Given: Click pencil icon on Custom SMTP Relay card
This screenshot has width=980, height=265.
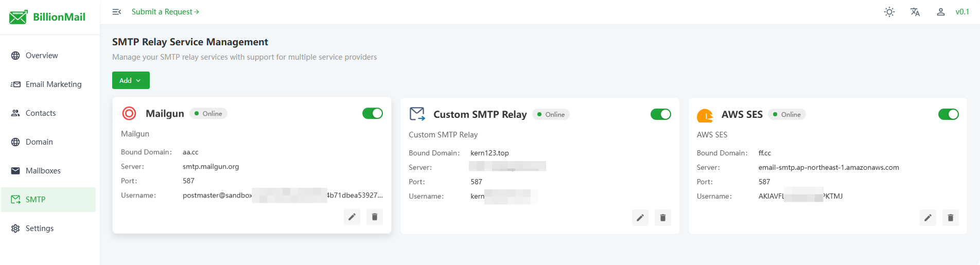Looking at the screenshot, I should [640, 218].
